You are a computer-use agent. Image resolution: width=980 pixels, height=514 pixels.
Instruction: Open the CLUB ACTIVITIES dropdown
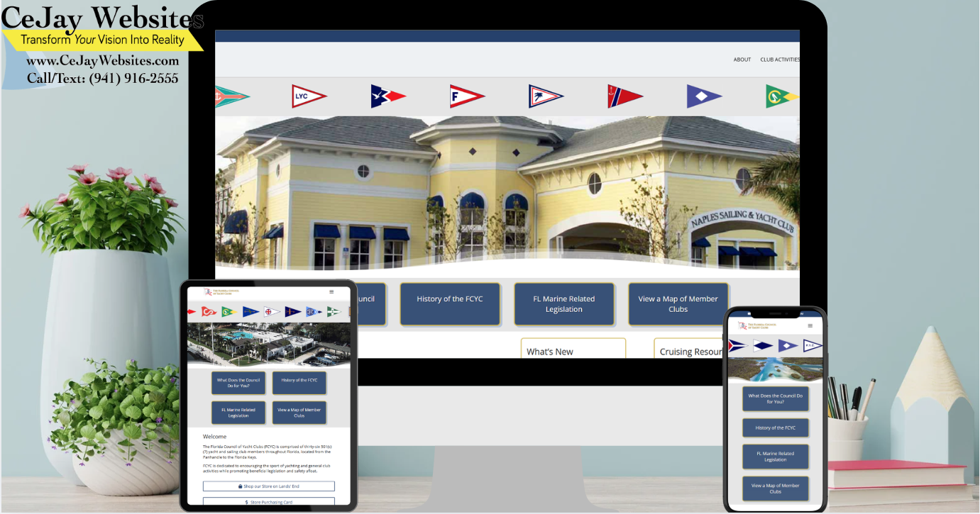click(779, 60)
